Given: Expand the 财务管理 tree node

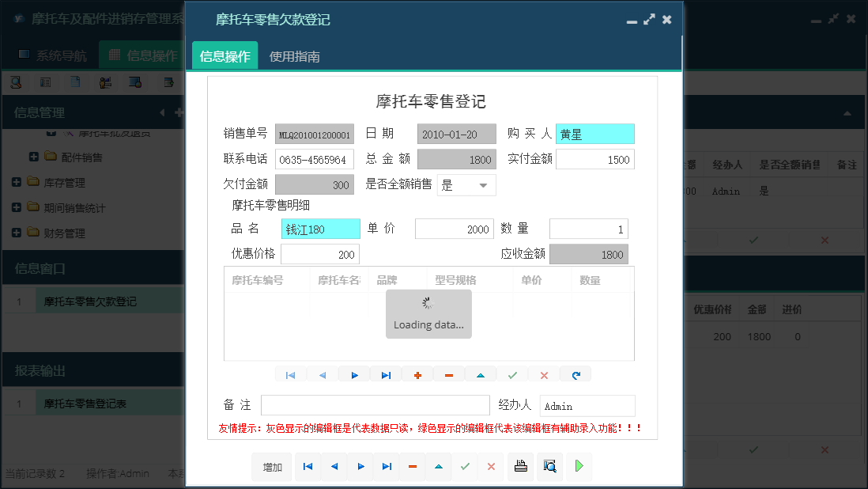Looking at the screenshot, I should [15, 233].
